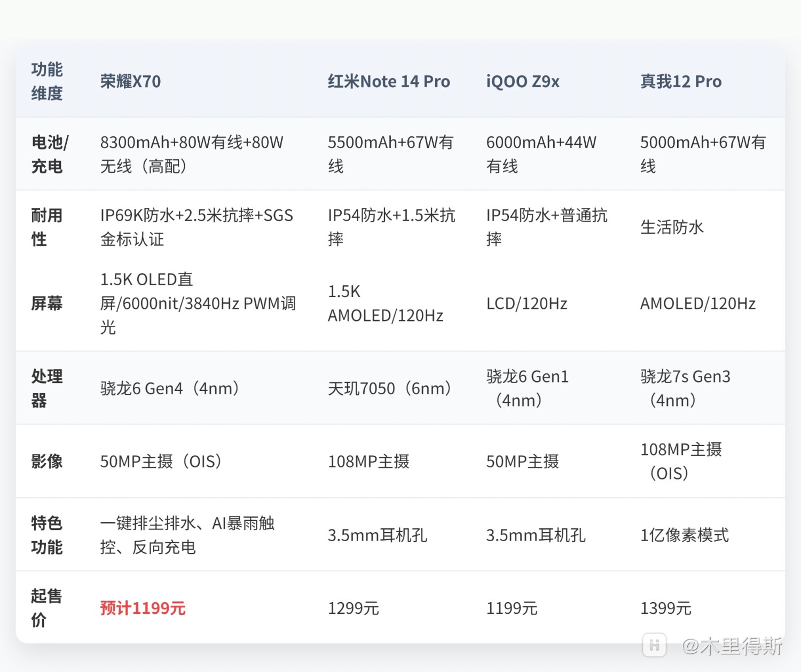Screen dimensions: 801x672
Task: Click the 耐用性 row label
Action: [47, 228]
